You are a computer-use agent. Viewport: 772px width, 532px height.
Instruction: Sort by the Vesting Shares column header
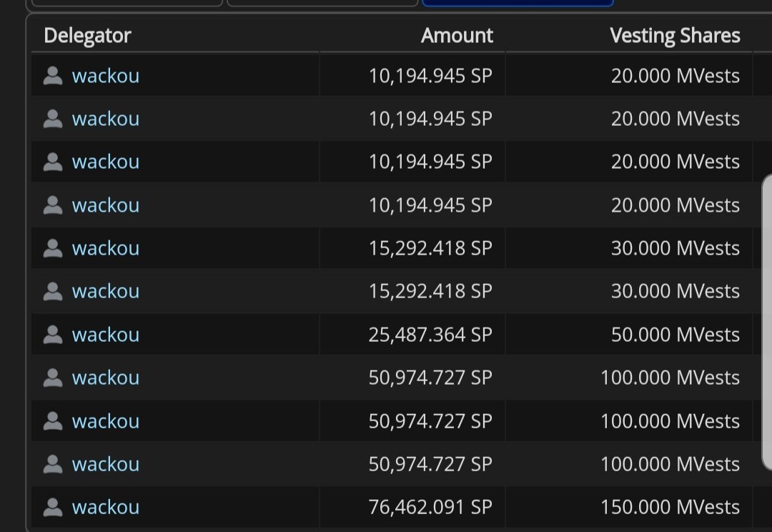(x=675, y=36)
